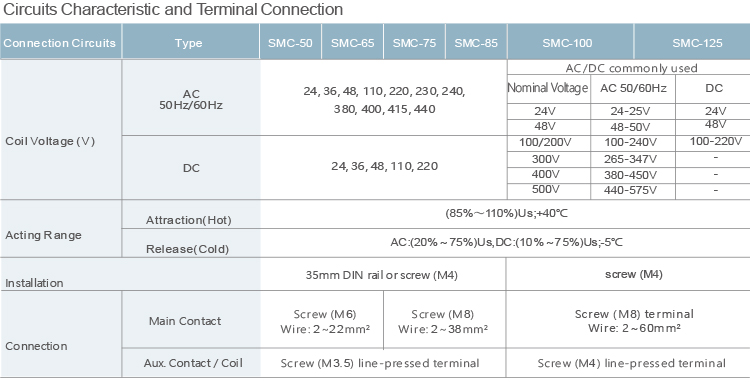Image resolution: width=750 pixels, height=382 pixels.
Task: Click the SMC-75 column header
Action: 414,43
